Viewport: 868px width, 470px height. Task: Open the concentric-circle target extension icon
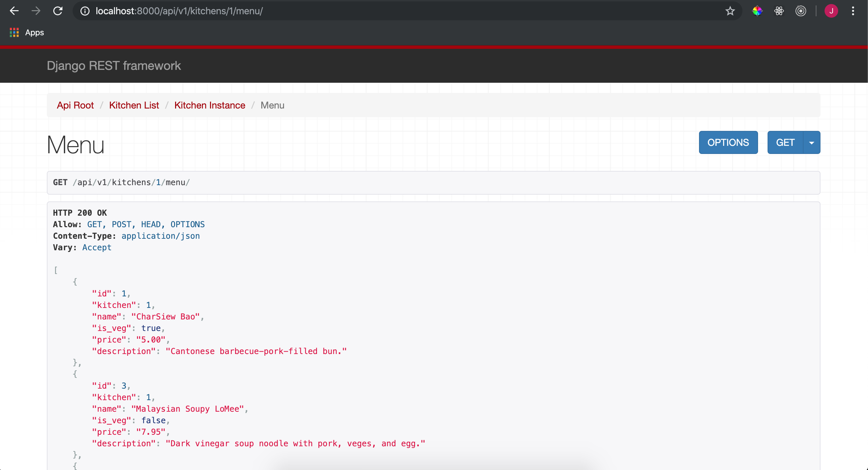click(801, 11)
